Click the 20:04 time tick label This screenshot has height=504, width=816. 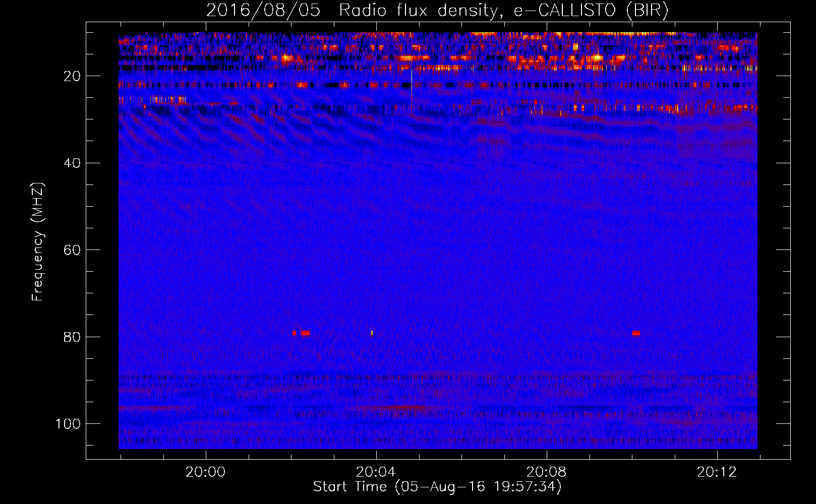tap(376, 472)
